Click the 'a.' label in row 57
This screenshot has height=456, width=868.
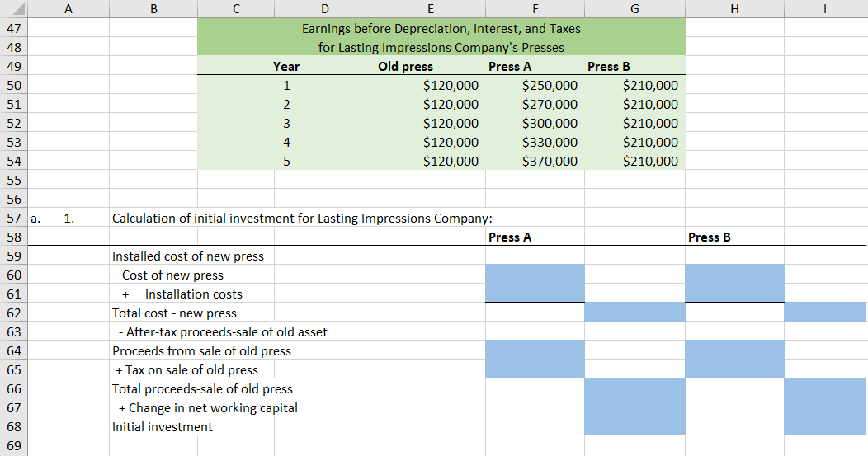pyautogui.click(x=35, y=218)
